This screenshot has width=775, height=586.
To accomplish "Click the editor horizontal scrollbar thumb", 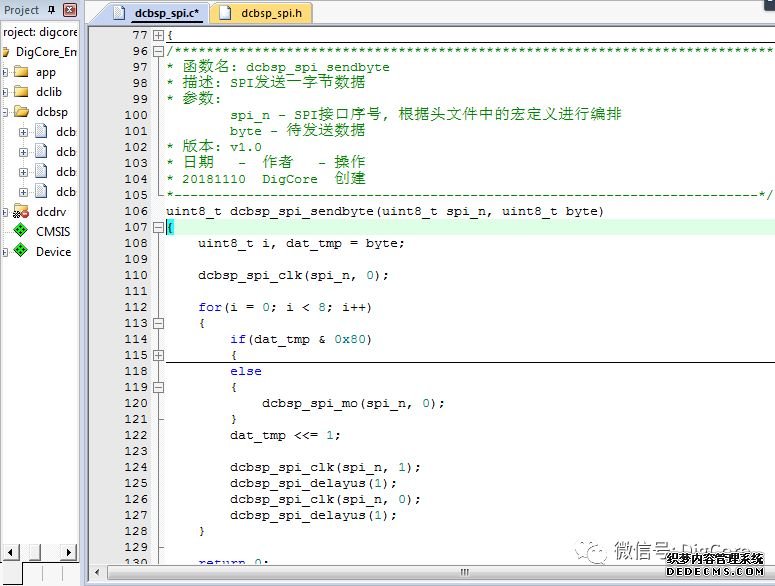I will tap(464, 573).
